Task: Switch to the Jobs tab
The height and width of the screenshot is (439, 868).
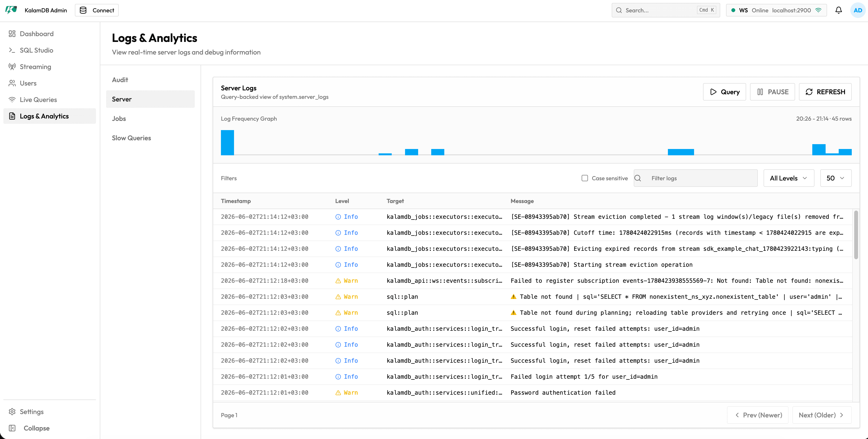Action: click(x=150, y=119)
